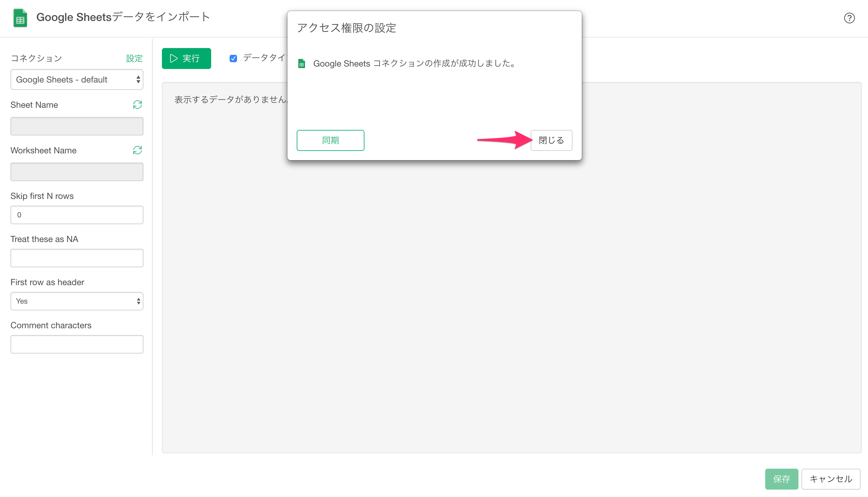Viewport: 868px width, 497px height.
Task: Click the Google Sheets logo in header
Action: click(x=20, y=18)
